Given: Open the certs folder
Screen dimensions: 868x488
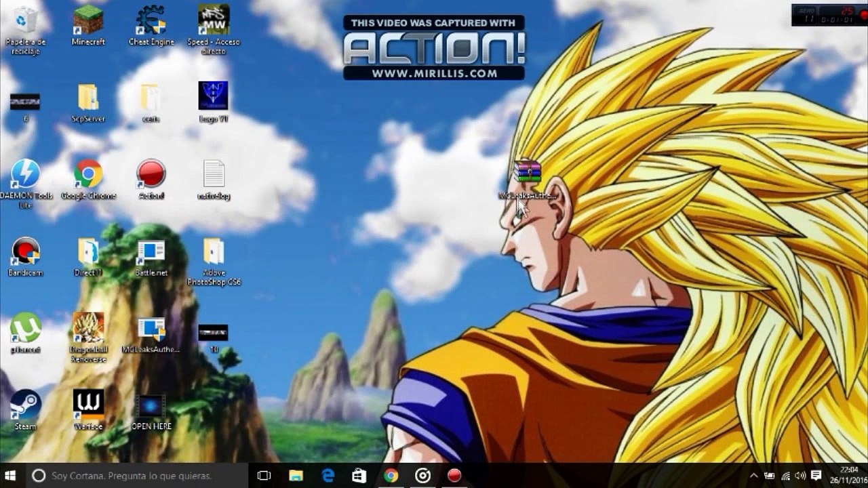Looking at the screenshot, I should coord(151,103).
